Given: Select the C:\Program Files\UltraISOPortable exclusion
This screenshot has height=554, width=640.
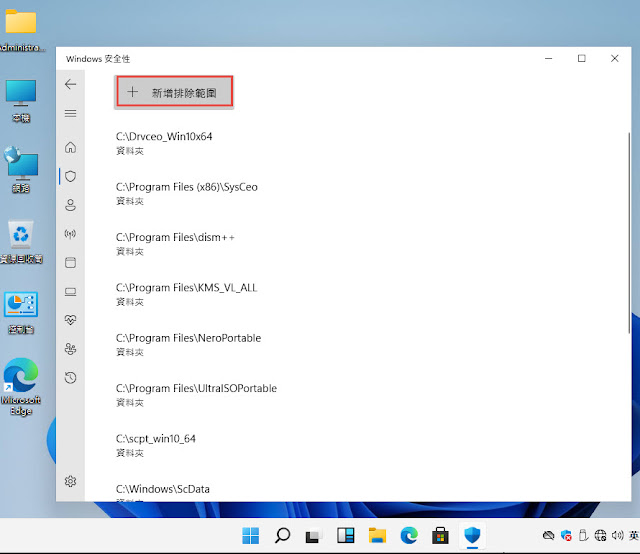Looking at the screenshot, I should (196, 395).
